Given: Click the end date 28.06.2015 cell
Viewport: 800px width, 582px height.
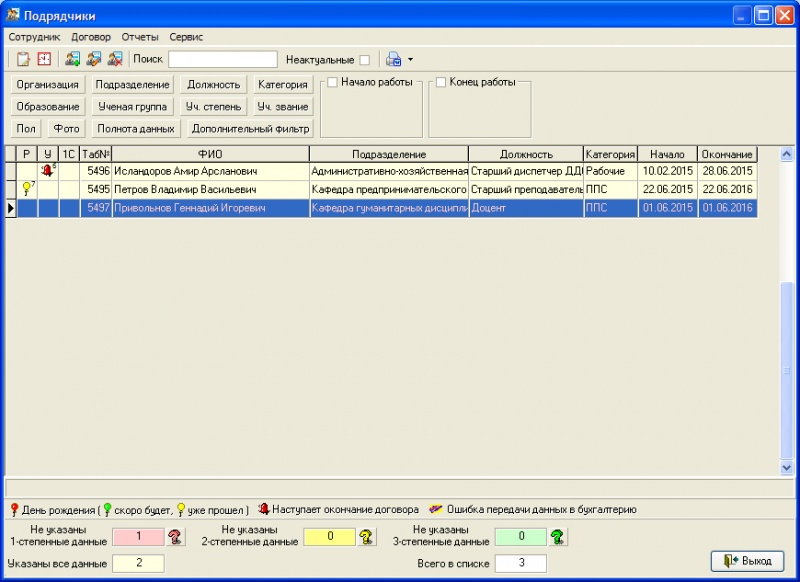Looking at the screenshot, I should click(727, 171).
